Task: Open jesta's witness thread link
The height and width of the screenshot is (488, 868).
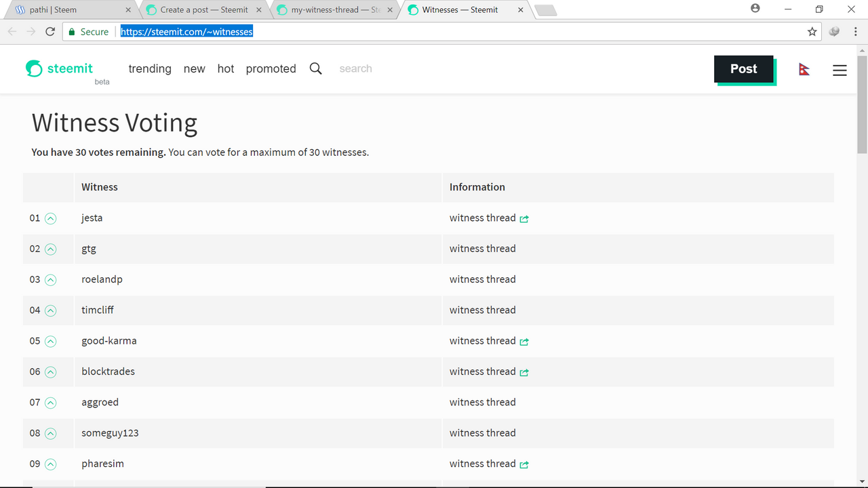Action: point(482,218)
